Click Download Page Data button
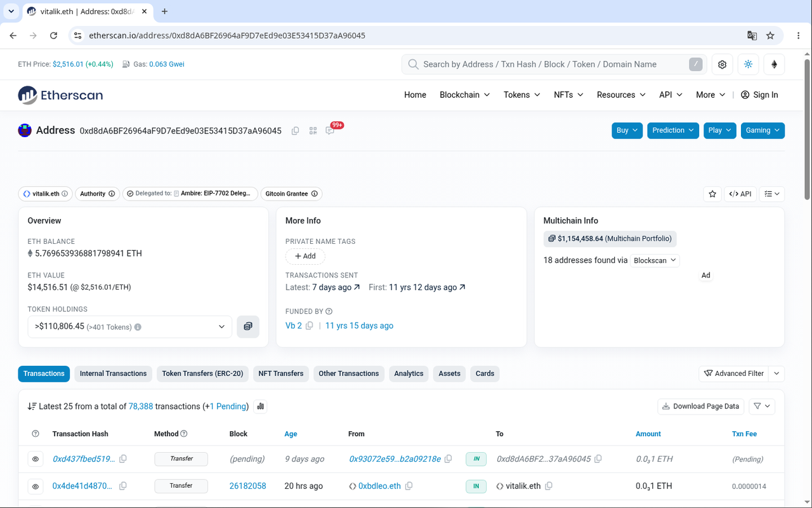812x508 pixels. [700, 406]
